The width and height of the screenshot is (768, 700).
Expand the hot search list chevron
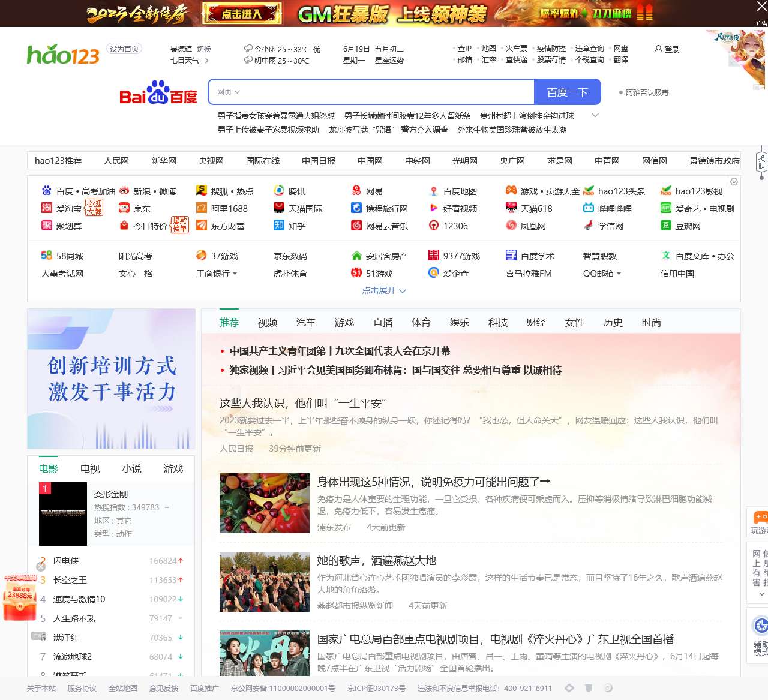tap(595, 115)
